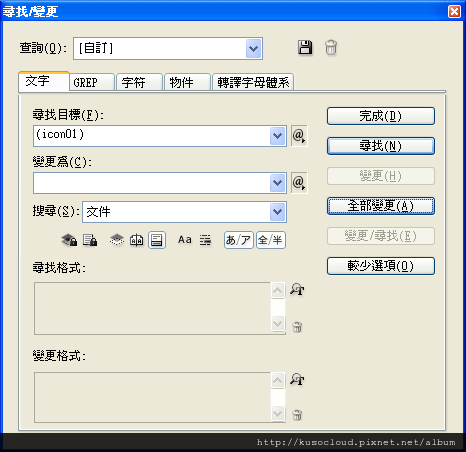Viewport: 466px width, 452px height.
Task: Click the save query floppy disk icon
Action: tap(305, 47)
